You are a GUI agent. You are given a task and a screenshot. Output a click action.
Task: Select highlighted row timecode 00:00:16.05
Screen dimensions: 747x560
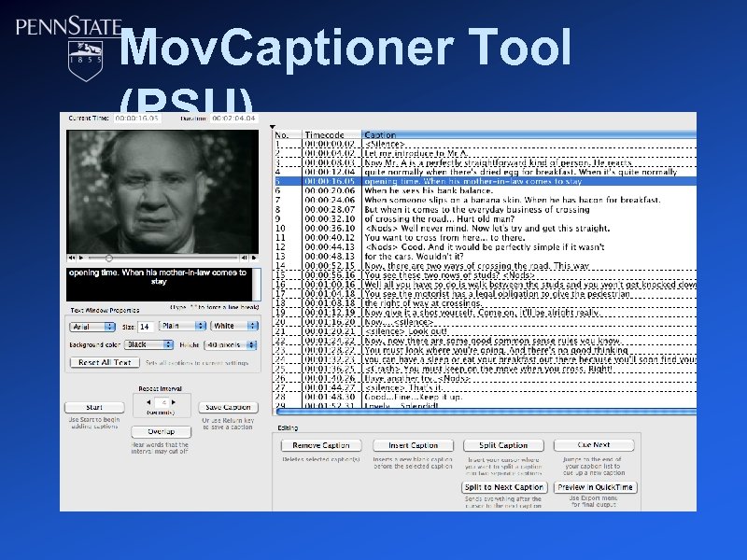pos(330,181)
